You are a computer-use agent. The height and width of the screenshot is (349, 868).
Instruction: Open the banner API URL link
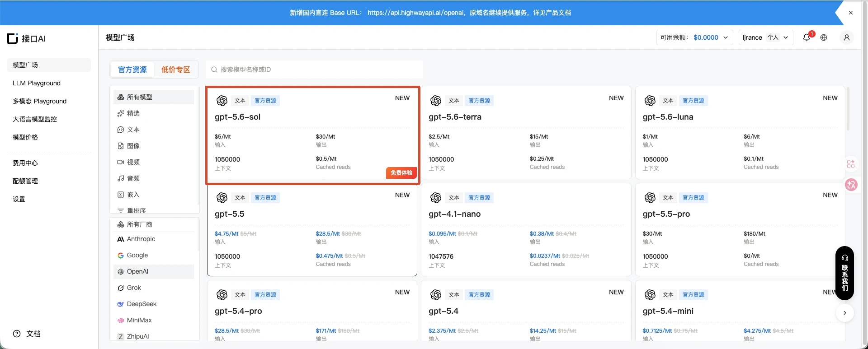click(x=416, y=13)
